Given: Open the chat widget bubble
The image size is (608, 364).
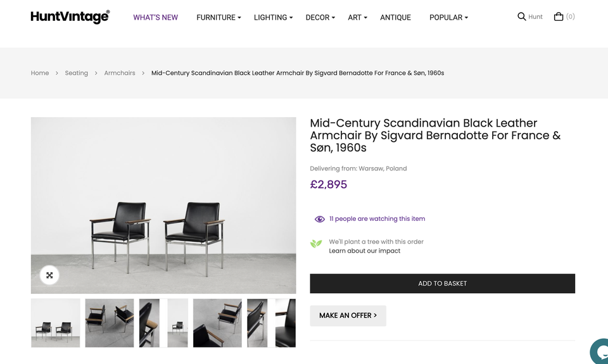Looking at the screenshot, I should [600, 352].
